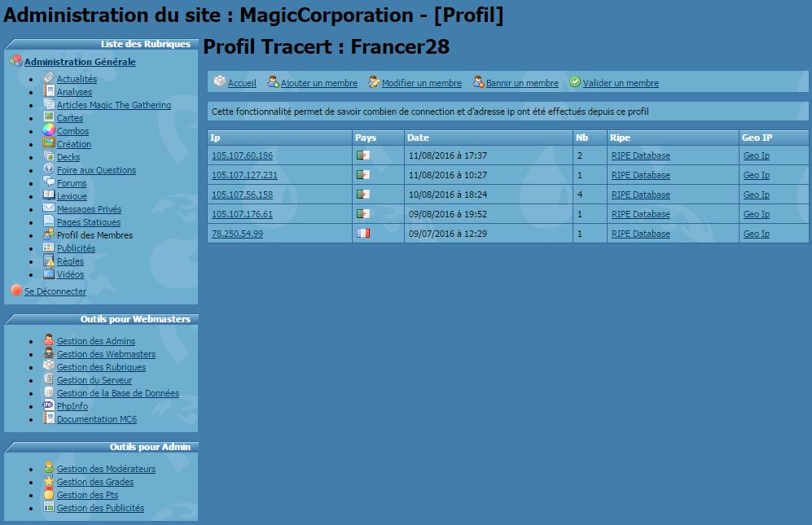This screenshot has height=525, width=812.
Task: Click the Algerian flag for 105.107.60.186
Action: tap(363, 155)
